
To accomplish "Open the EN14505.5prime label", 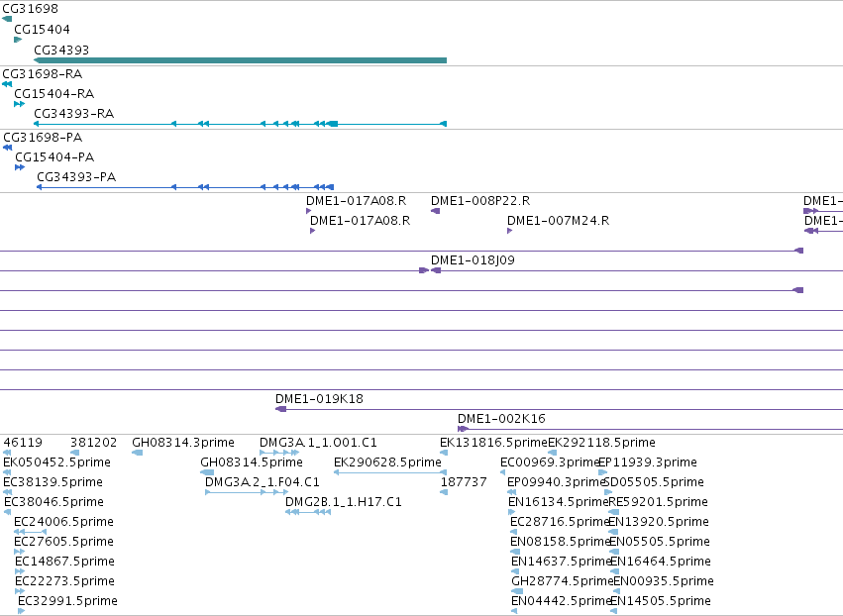I will point(661,601).
